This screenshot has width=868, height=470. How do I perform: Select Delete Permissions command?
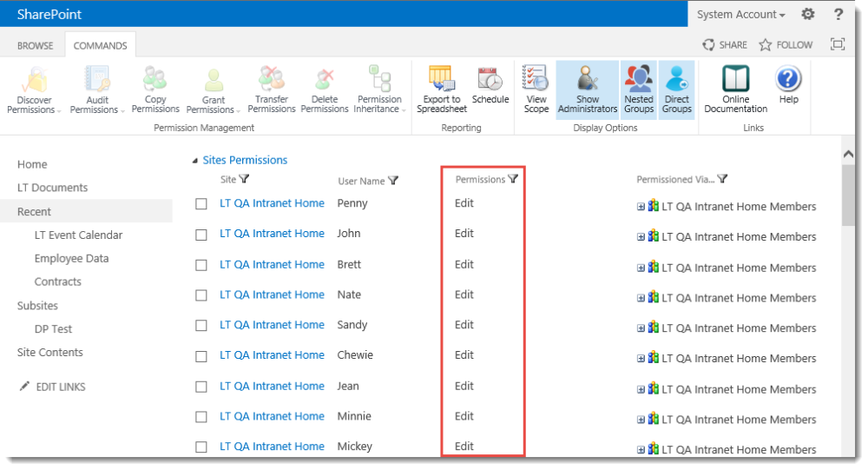(x=325, y=89)
